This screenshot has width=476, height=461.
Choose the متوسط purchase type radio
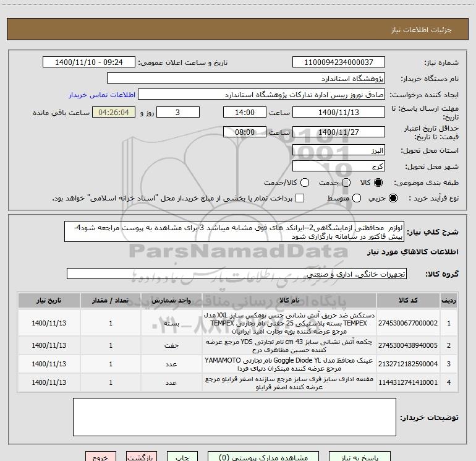coord(357,198)
